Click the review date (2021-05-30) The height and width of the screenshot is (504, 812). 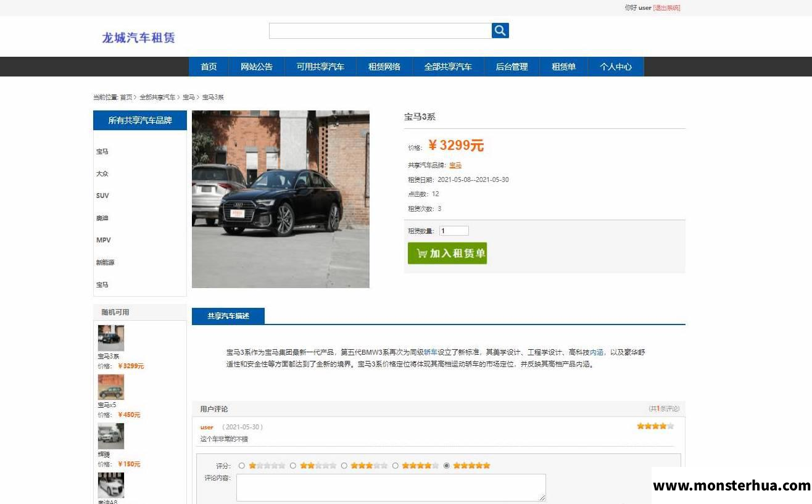coord(242,427)
